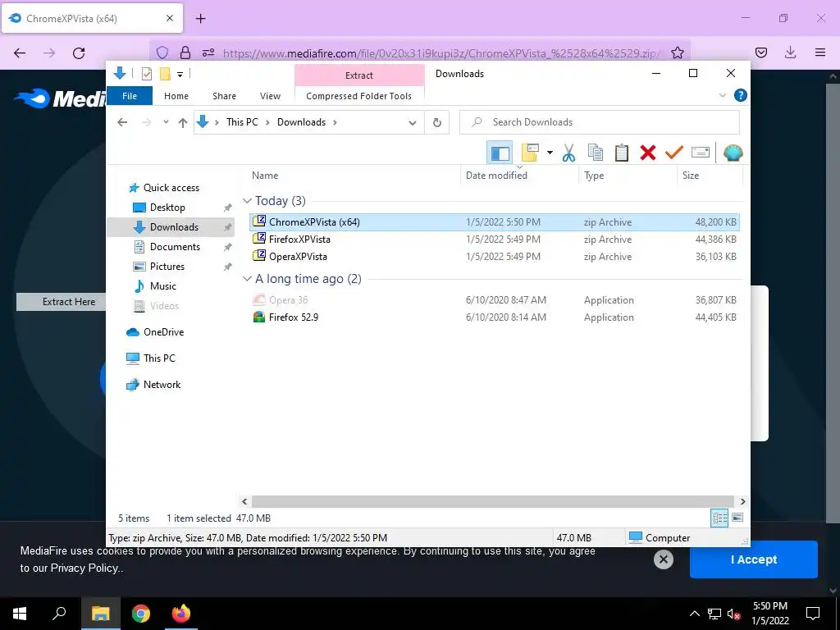Screen dimensions: 840x630
Task: Switch to Details view layout icon
Action: pos(719,518)
